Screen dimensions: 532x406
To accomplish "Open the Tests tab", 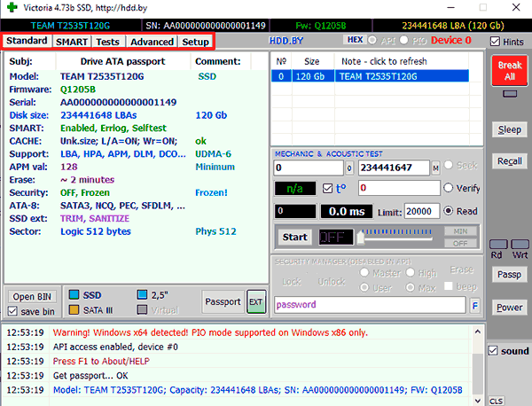I will (107, 42).
